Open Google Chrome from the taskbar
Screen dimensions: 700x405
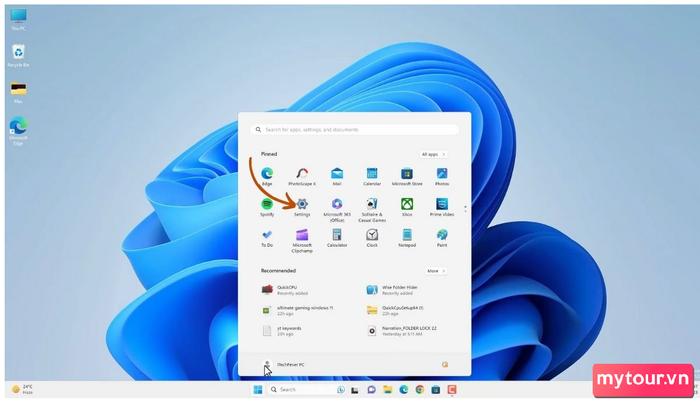click(420, 390)
